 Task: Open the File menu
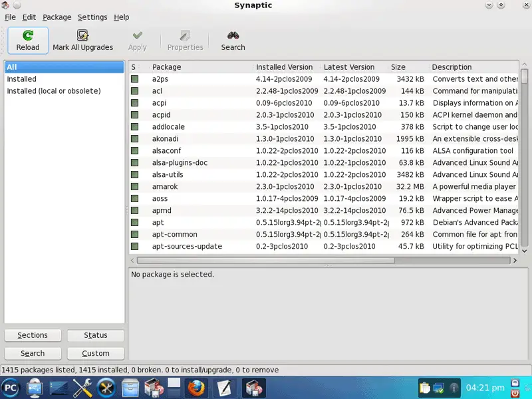pos(10,17)
